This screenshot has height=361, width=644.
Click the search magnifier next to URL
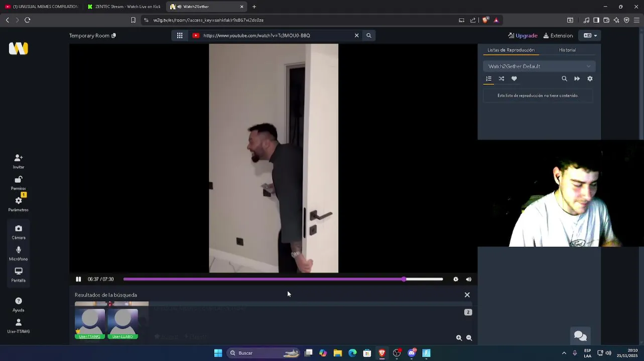369,36
